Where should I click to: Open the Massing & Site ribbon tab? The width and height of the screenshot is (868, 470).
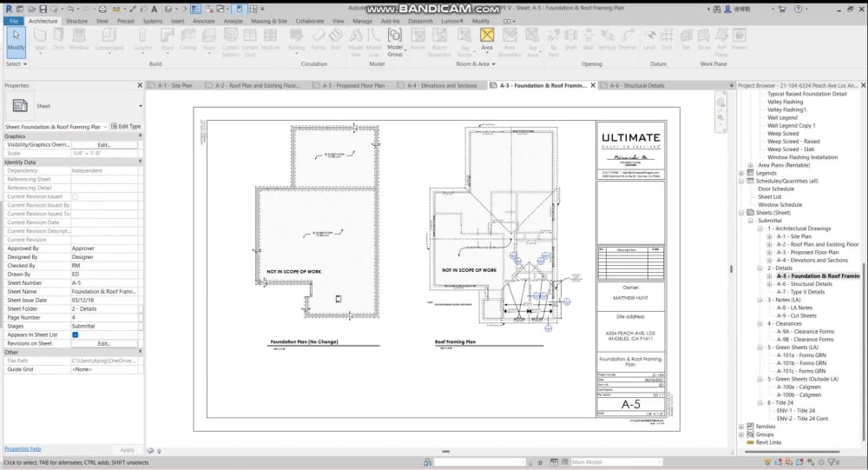(269, 21)
